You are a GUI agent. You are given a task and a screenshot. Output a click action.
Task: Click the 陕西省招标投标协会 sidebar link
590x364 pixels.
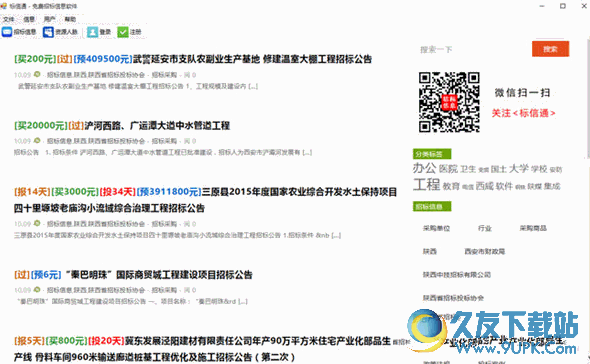[x=453, y=298]
